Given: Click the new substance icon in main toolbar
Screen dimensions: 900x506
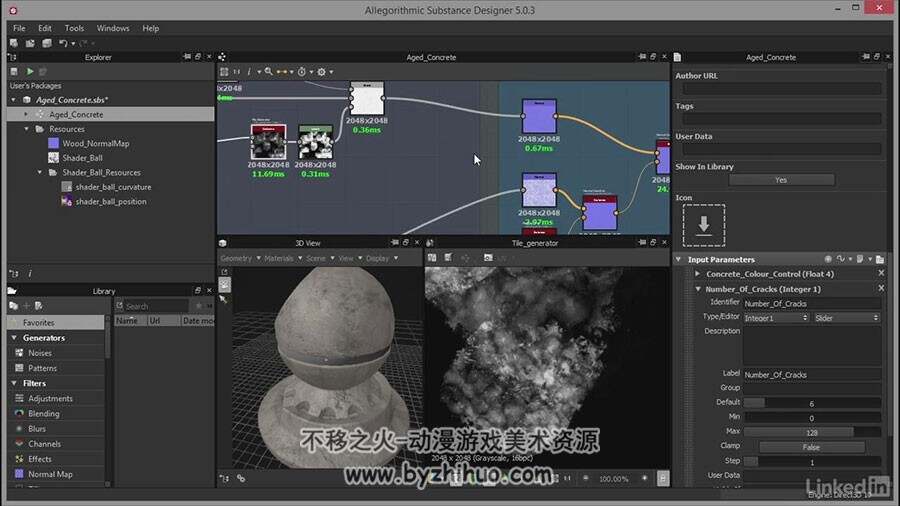Looking at the screenshot, I should tap(14, 43).
